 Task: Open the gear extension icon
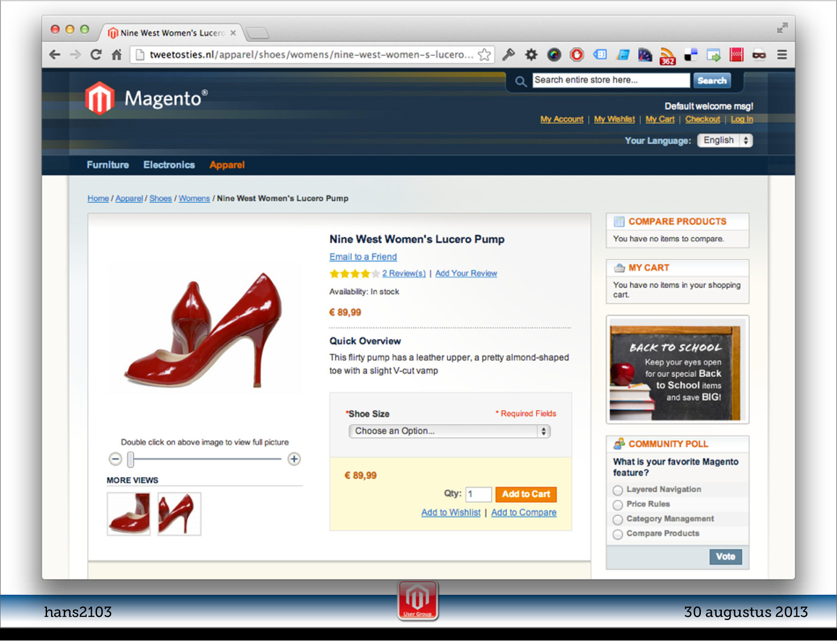531,54
